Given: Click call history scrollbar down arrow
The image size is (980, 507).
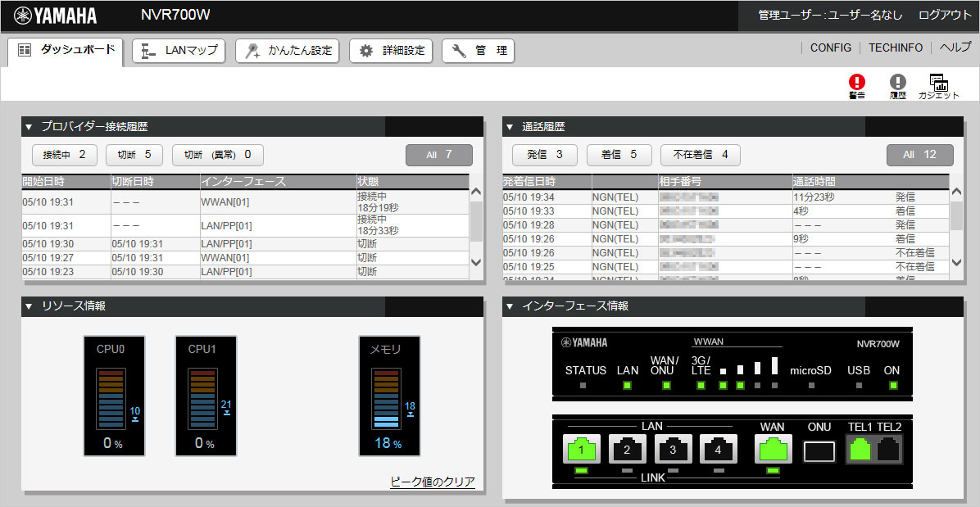Looking at the screenshot, I should click(x=957, y=262).
